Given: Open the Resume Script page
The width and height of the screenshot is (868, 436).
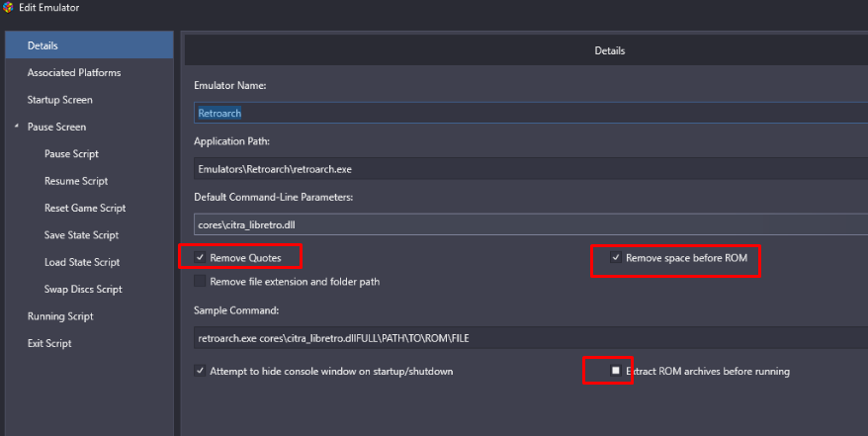Looking at the screenshot, I should 76,181.
